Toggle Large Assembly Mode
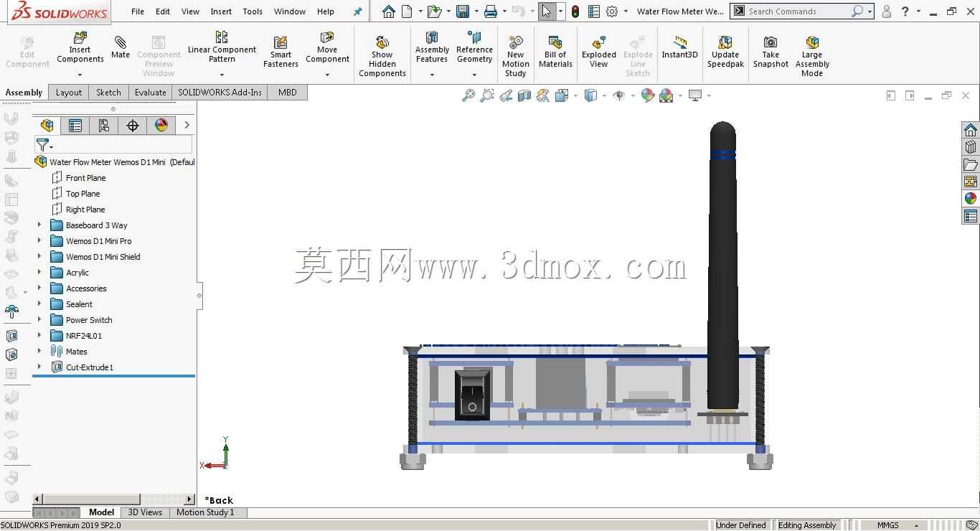 click(x=812, y=56)
